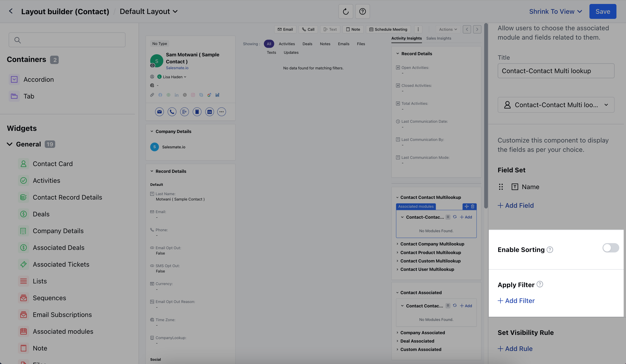Delete Associated modules widget via trash icon
Screen dimensions: 626x364
click(x=473, y=207)
